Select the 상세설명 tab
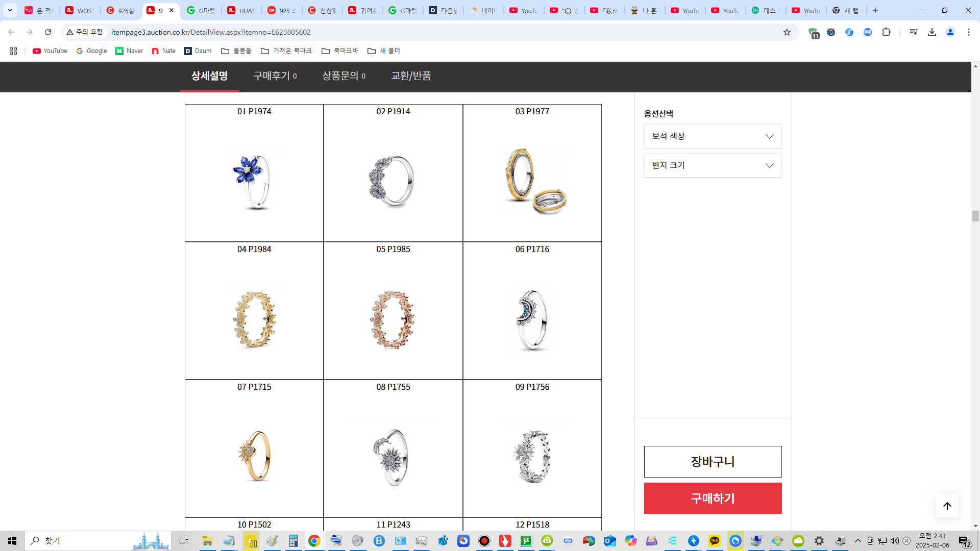 pyautogui.click(x=209, y=76)
